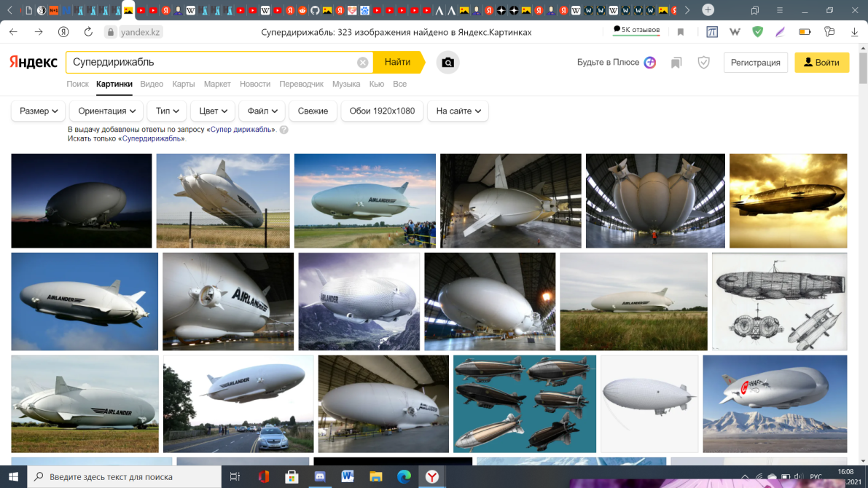Open the browser downloads arrow icon
Image resolution: width=868 pixels, height=488 pixels.
(854, 32)
